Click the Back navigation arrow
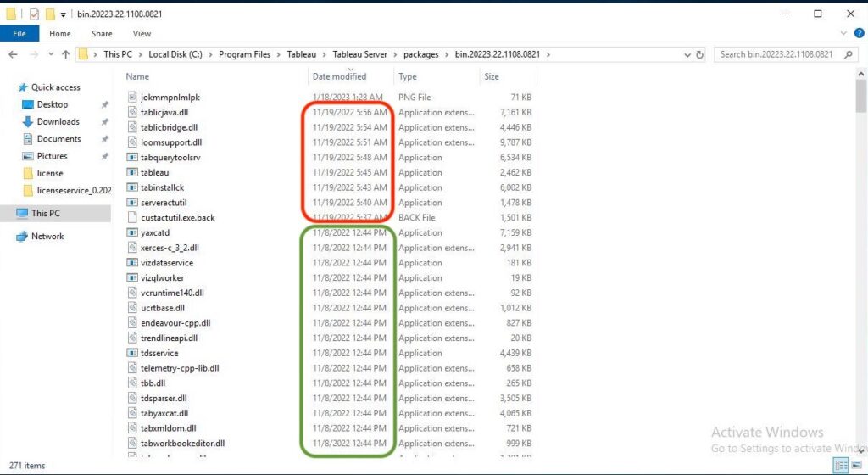The image size is (868, 475). pyautogui.click(x=13, y=54)
